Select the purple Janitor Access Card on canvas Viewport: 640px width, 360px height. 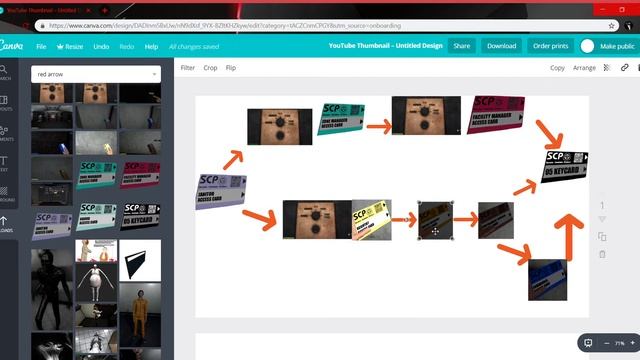pos(221,191)
